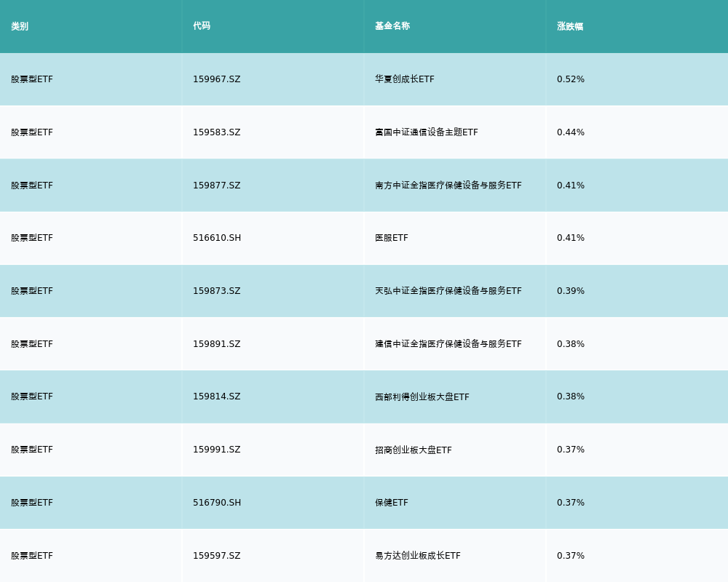Image resolution: width=728 pixels, height=582 pixels.
Task: Select code 159814.SZ
Action: coord(217,396)
